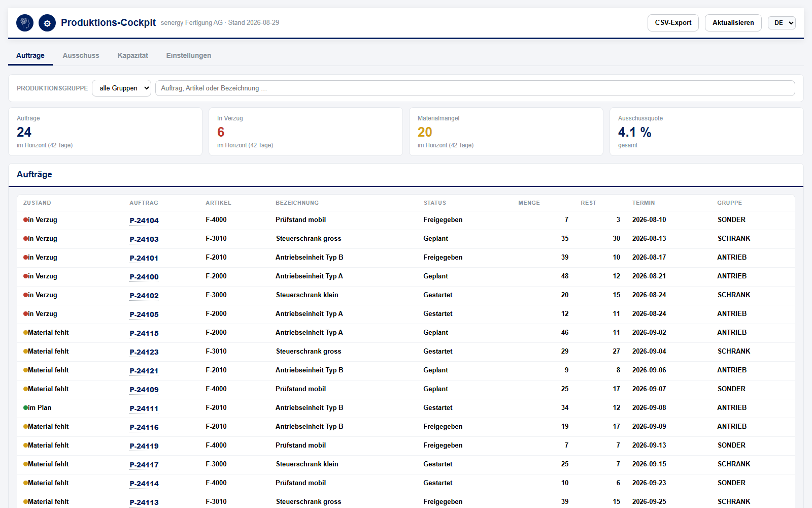The width and height of the screenshot is (812, 508).
Task: Click the head logo icon in header
Action: [25, 23]
